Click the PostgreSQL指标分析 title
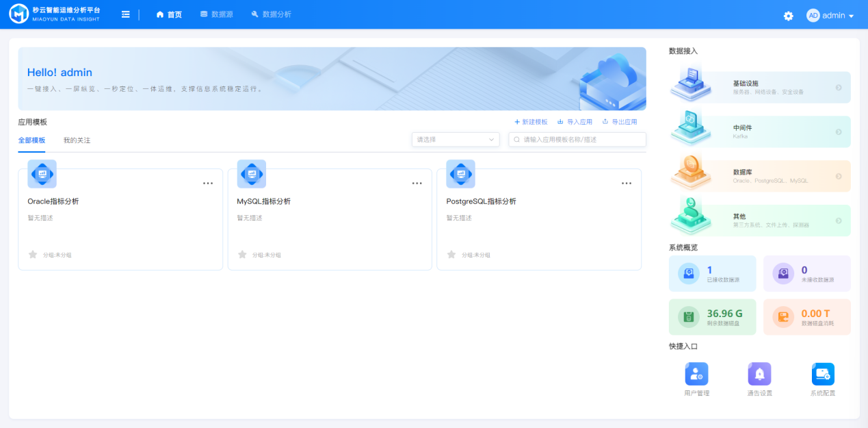This screenshot has height=428, width=868. [x=482, y=201]
